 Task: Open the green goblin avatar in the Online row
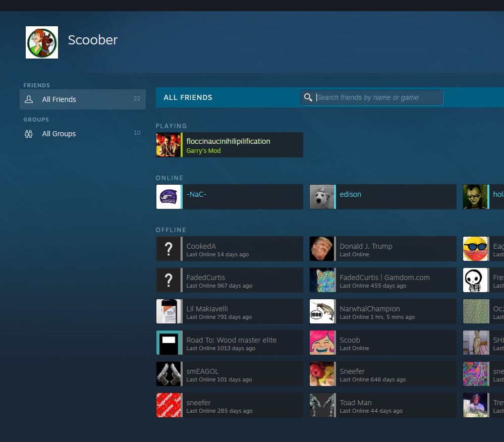(x=475, y=197)
